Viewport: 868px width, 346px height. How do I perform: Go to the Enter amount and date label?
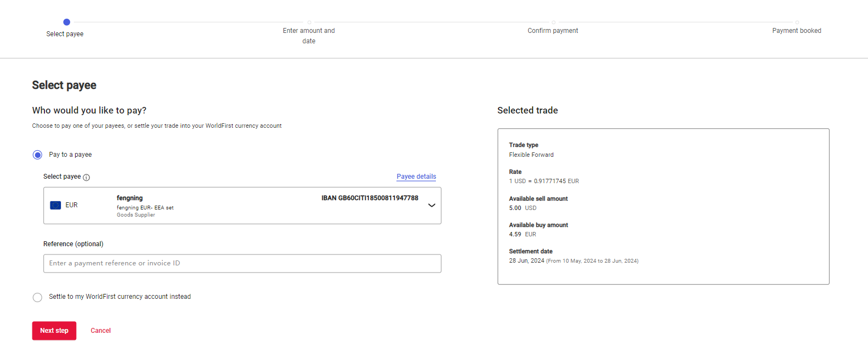(309, 36)
